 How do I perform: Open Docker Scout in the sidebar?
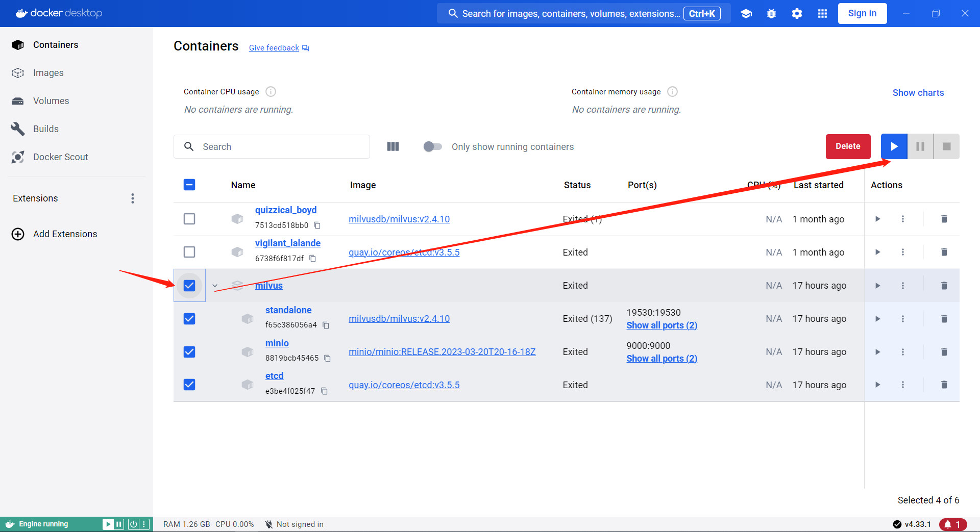[x=61, y=157]
